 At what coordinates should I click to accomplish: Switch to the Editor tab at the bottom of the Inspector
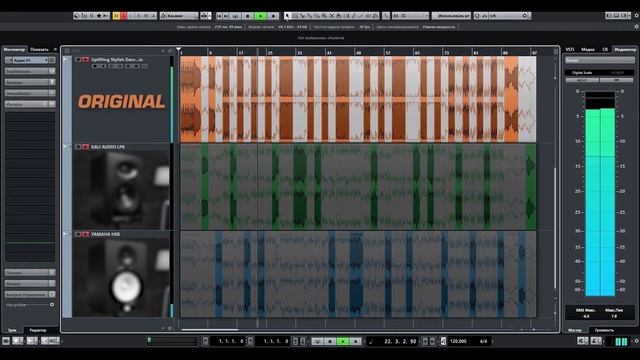38,330
